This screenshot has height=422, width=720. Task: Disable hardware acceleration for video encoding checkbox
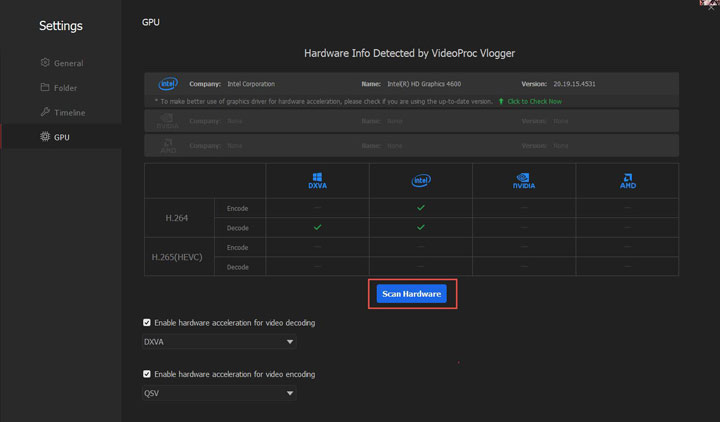point(148,374)
